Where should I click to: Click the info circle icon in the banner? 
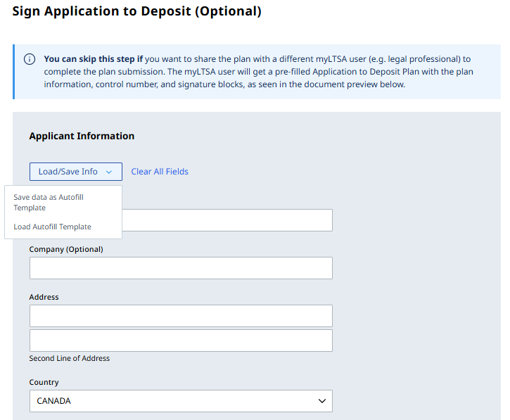pos(30,59)
